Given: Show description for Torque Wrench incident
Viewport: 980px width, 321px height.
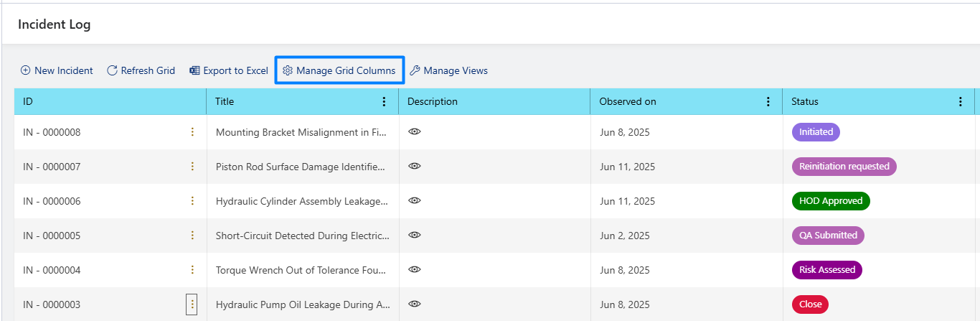Looking at the screenshot, I should (x=414, y=269).
